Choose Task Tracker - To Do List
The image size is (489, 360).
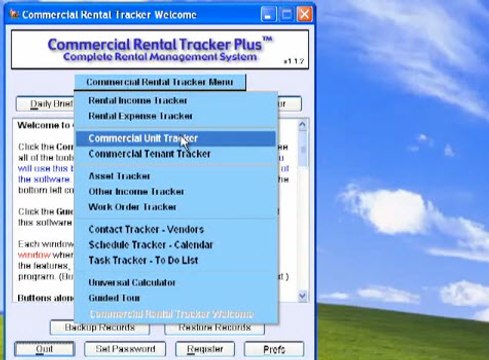click(x=176, y=260)
